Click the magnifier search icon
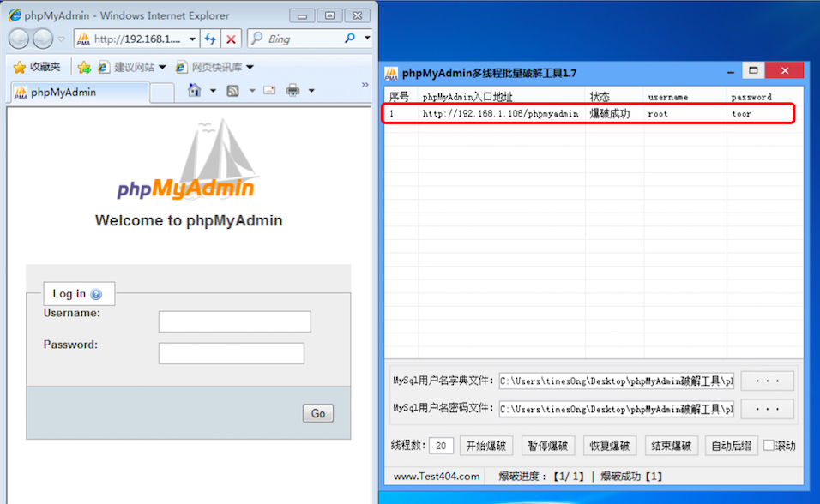Screen dimensions: 820x504 (x=350, y=39)
